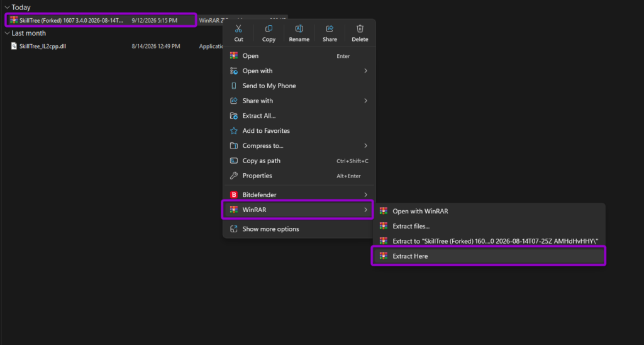The image size is (644, 345).
Task: Choose Copy as path
Action: pyautogui.click(x=299, y=161)
